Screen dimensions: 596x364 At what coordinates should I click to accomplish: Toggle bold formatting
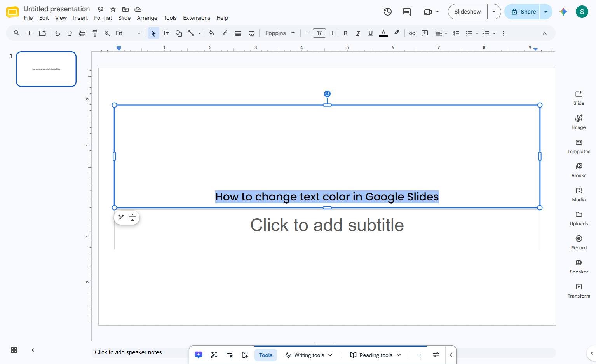345,33
